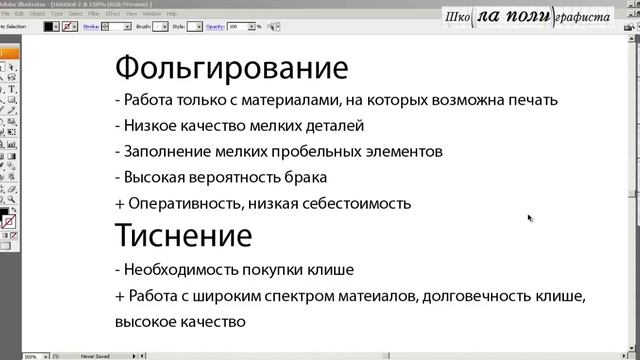Open the Object menu
Screen dimensions: 640x360
click(x=37, y=14)
